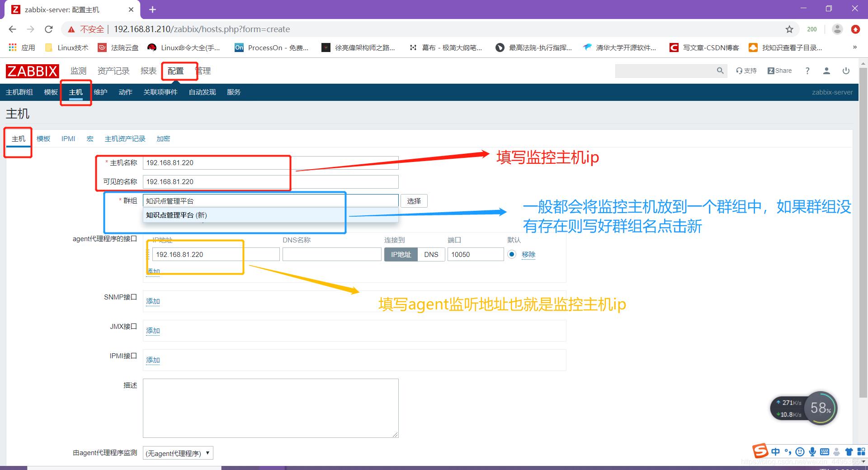
Task: Open 报表 top menu
Action: tap(148, 71)
